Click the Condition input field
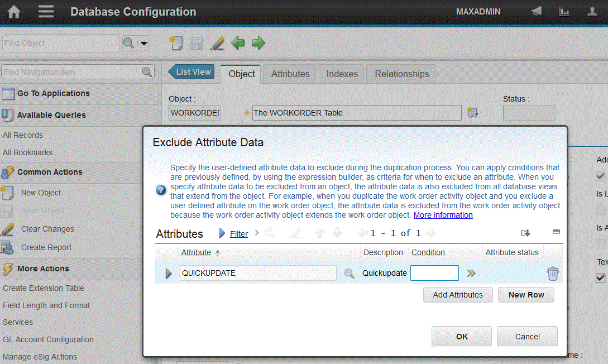Screen dimensions: 608x364 (434, 273)
